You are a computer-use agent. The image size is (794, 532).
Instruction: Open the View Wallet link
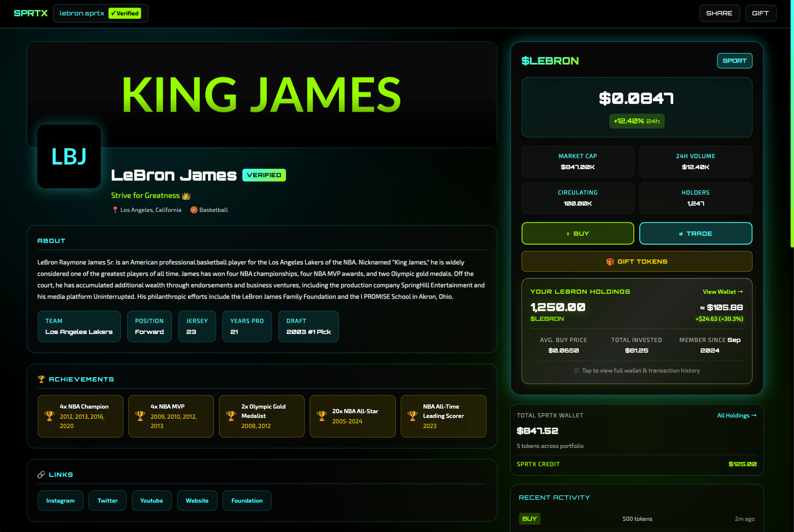[723, 292]
